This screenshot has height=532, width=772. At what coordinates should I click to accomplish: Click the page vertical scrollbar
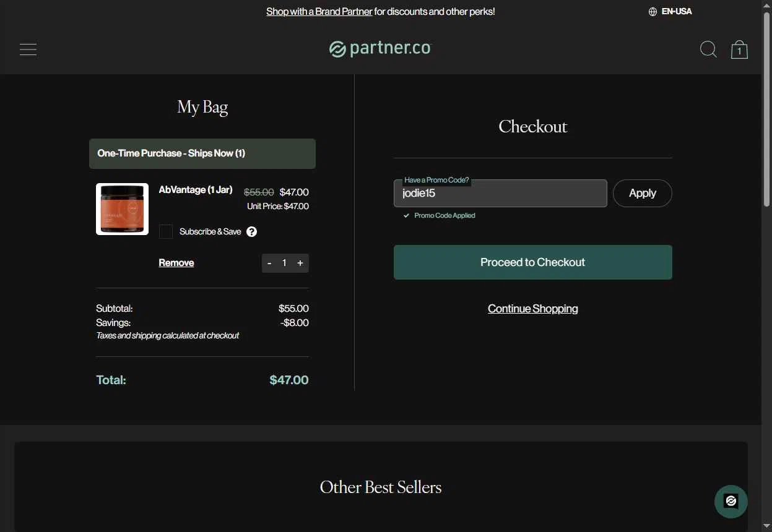pyautogui.click(x=766, y=110)
